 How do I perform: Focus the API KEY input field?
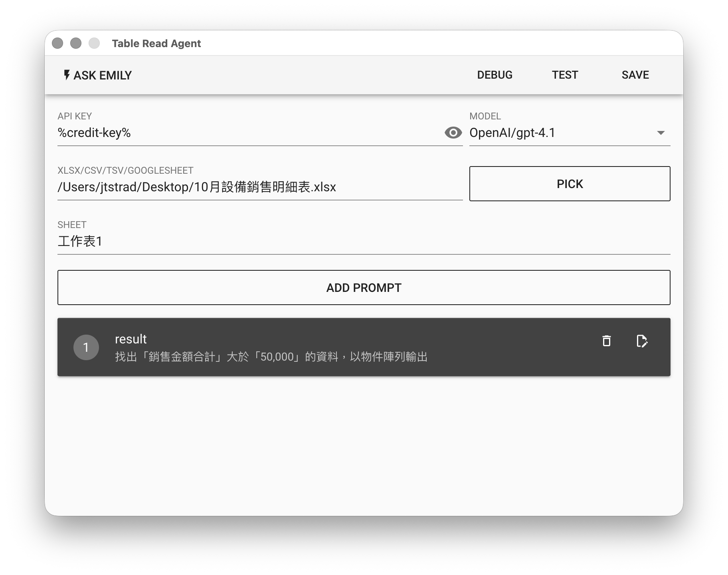[x=247, y=133]
